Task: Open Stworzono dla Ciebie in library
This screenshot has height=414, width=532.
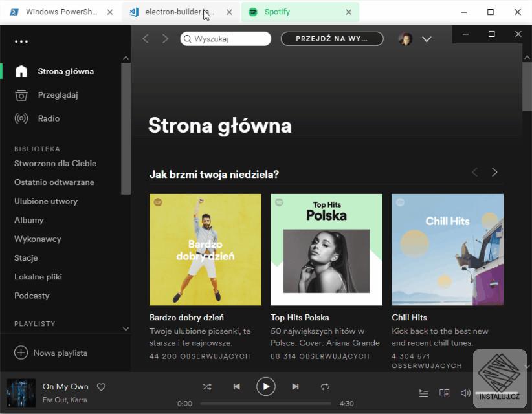Action: point(55,164)
